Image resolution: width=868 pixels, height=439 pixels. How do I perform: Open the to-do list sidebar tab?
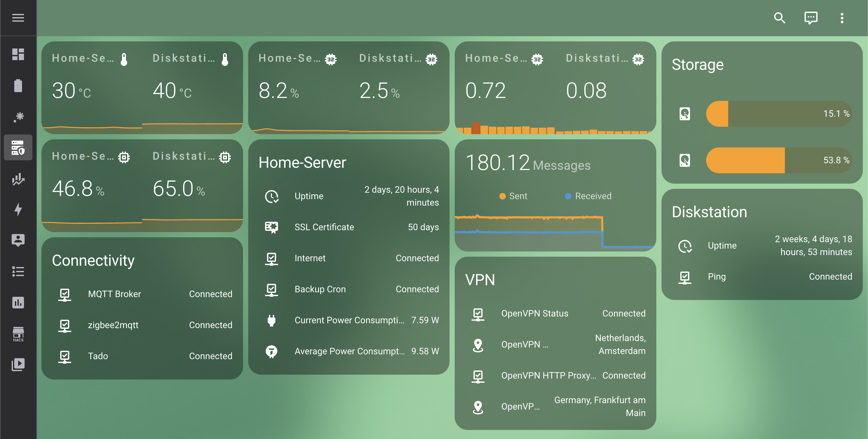(18, 271)
